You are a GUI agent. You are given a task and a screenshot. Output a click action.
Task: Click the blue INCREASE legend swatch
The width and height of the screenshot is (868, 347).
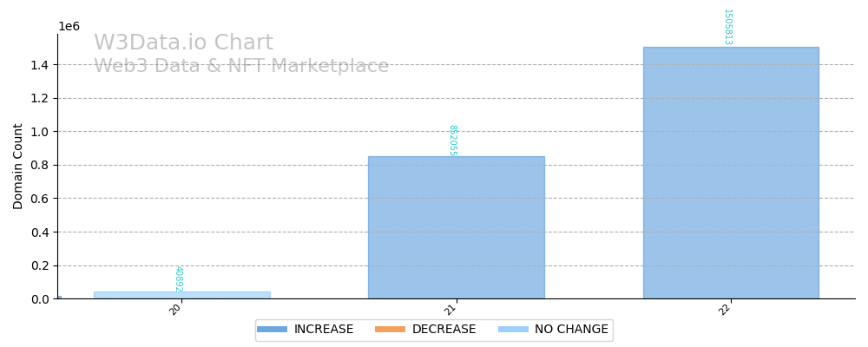272,330
